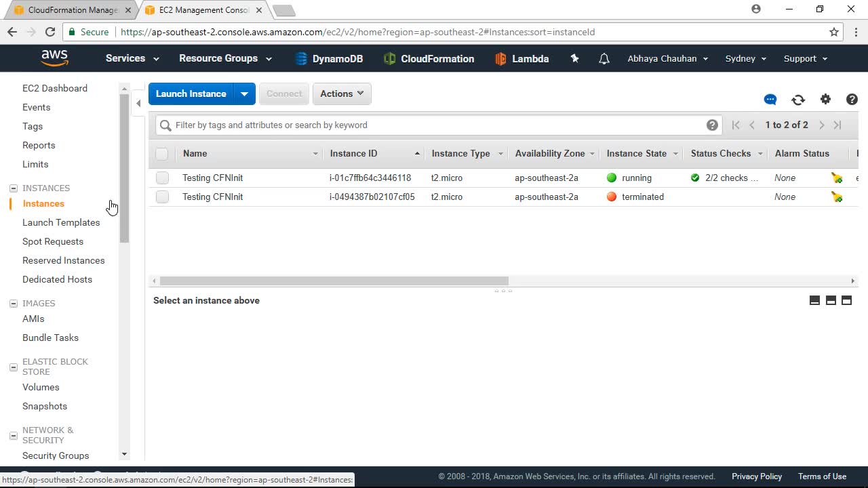Refresh the instances list
This screenshot has width=868, height=488.
tap(798, 100)
